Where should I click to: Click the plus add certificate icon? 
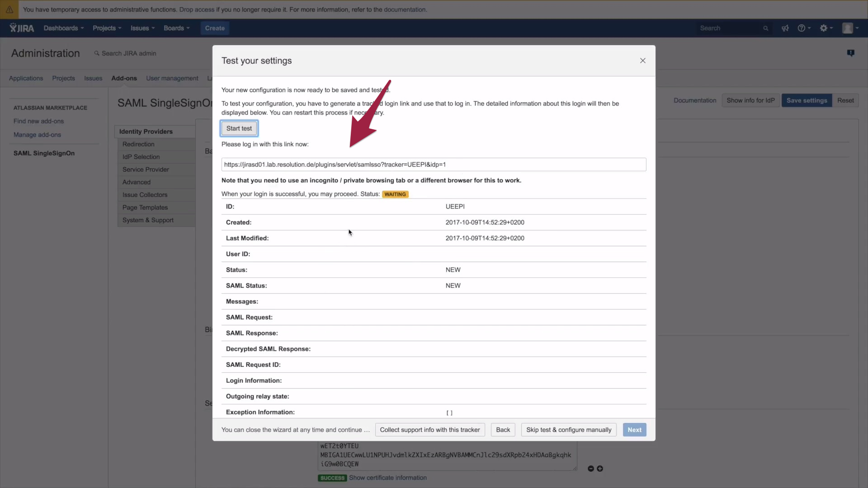click(x=599, y=469)
